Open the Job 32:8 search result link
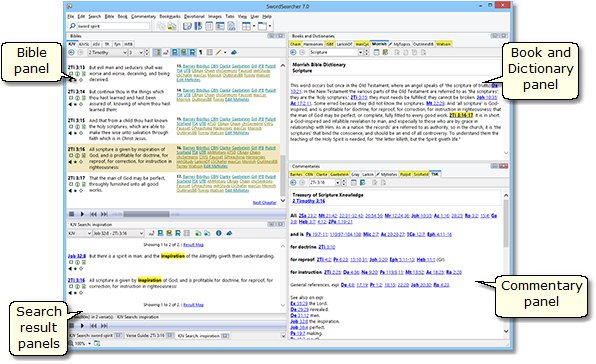 pos(77,256)
